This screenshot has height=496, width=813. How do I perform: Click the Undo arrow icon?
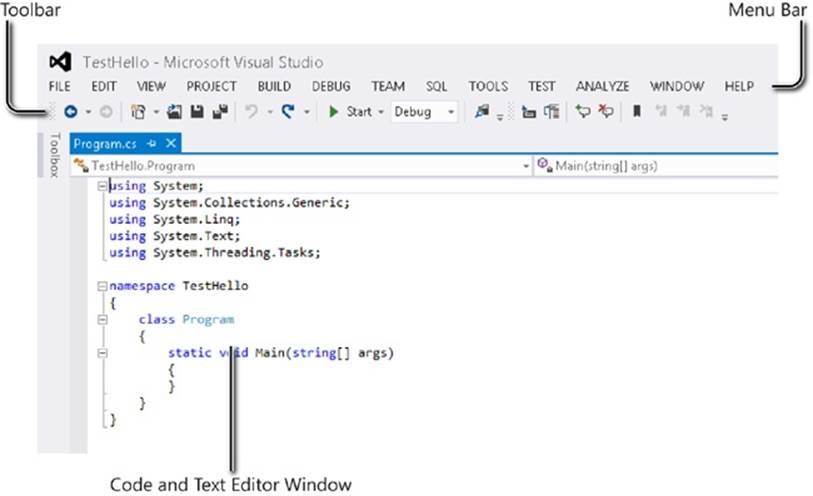251,111
